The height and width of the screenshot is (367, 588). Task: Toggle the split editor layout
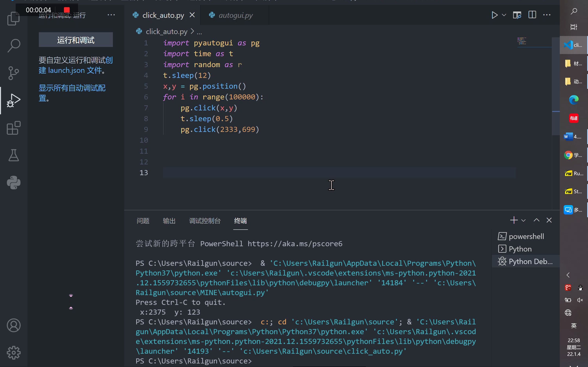click(x=532, y=15)
